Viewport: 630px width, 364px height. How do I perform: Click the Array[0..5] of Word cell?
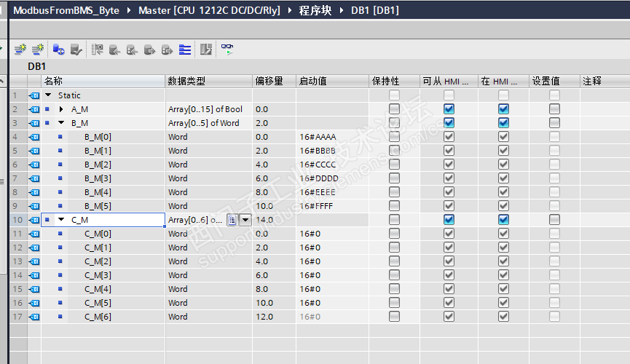pyautogui.click(x=209, y=123)
